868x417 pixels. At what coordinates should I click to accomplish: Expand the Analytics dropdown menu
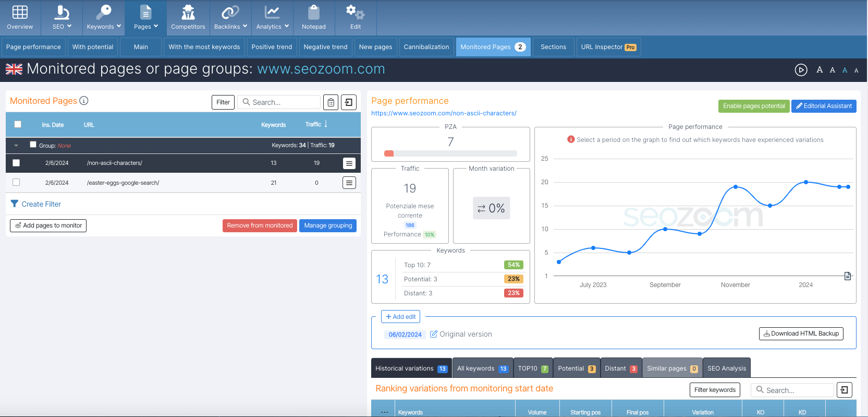[x=272, y=18]
